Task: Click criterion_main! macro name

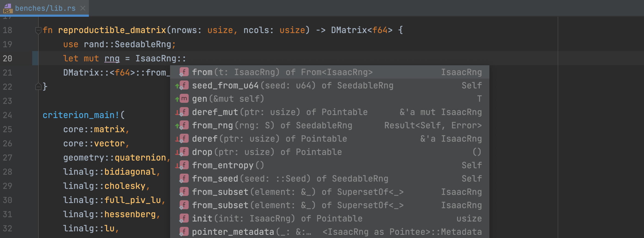Action: click(81, 115)
